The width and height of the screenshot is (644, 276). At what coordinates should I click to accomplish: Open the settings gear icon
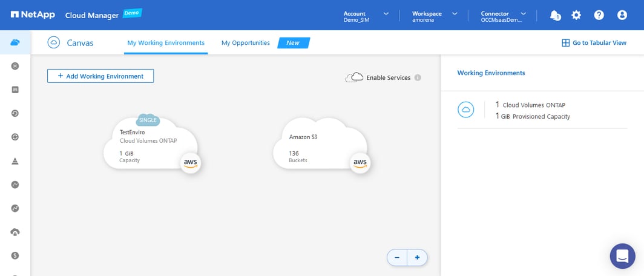(x=576, y=15)
